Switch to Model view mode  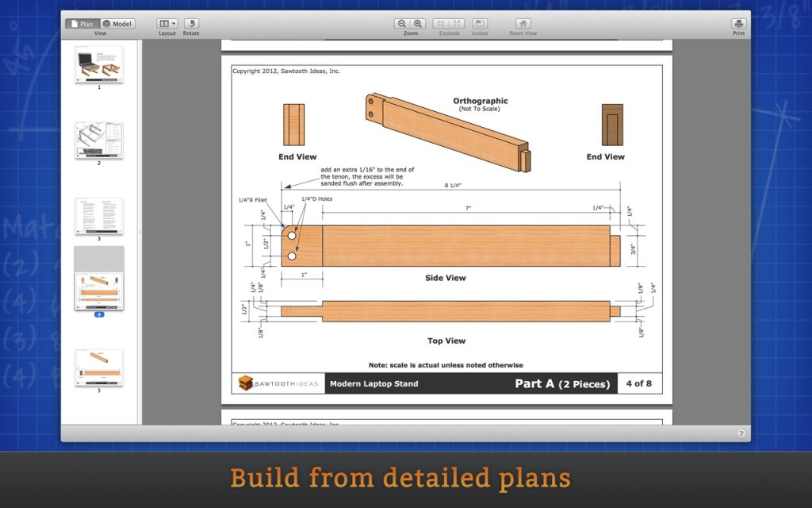coord(117,23)
